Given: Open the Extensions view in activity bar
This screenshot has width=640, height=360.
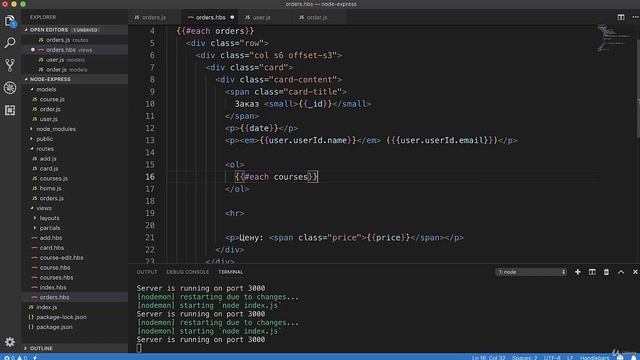Looking at the screenshot, I should [10, 110].
